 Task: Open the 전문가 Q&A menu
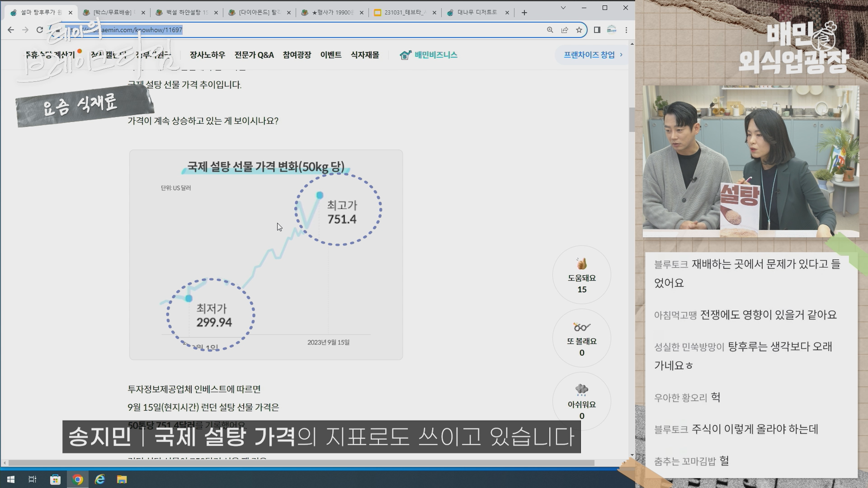point(254,55)
